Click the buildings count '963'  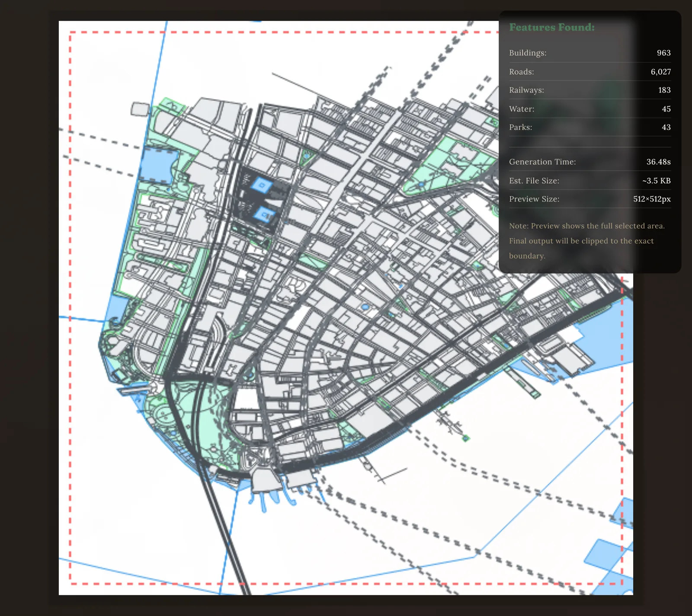663,53
